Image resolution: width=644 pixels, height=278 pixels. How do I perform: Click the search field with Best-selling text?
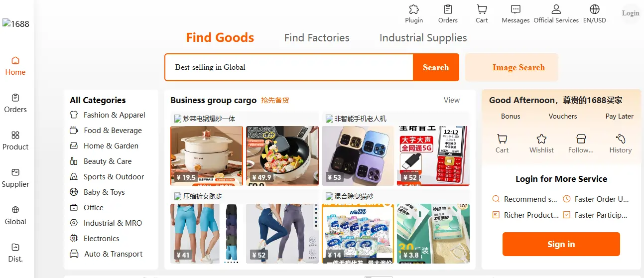pyautogui.click(x=289, y=67)
